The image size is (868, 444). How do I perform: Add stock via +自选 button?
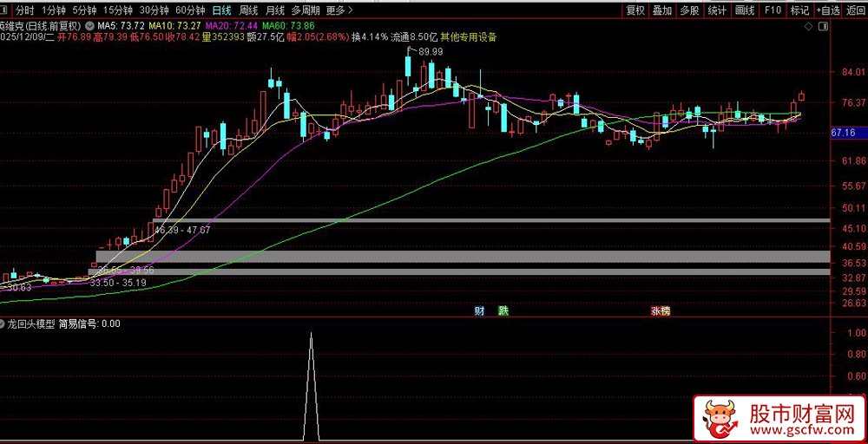pos(828,10)
